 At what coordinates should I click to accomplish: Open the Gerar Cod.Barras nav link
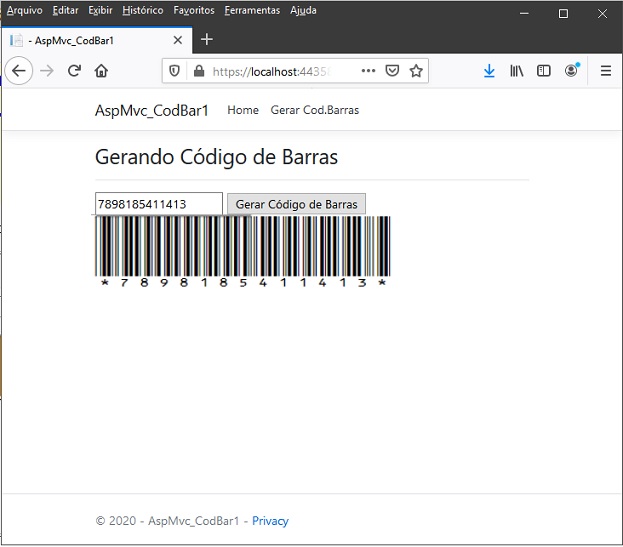(315, 110)
